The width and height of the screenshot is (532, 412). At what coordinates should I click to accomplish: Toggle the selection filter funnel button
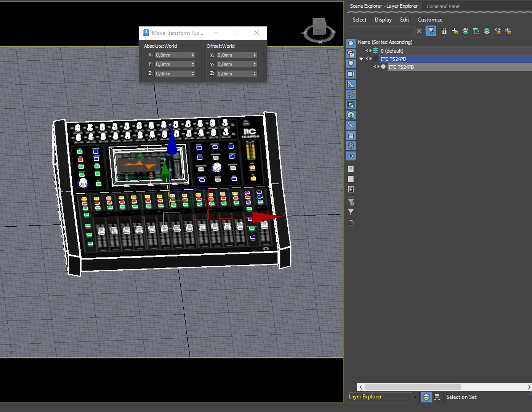coord(431,31)
